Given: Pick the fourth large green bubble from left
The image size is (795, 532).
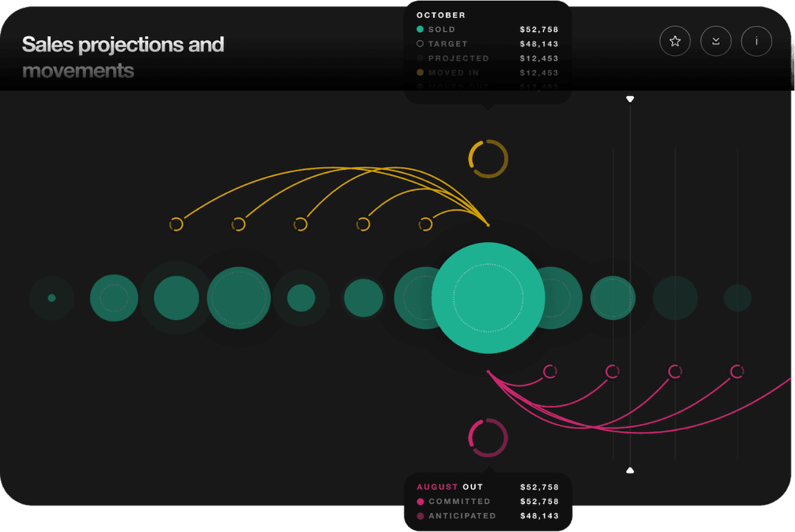Looking at the screenshot, I should click(239, 298).
